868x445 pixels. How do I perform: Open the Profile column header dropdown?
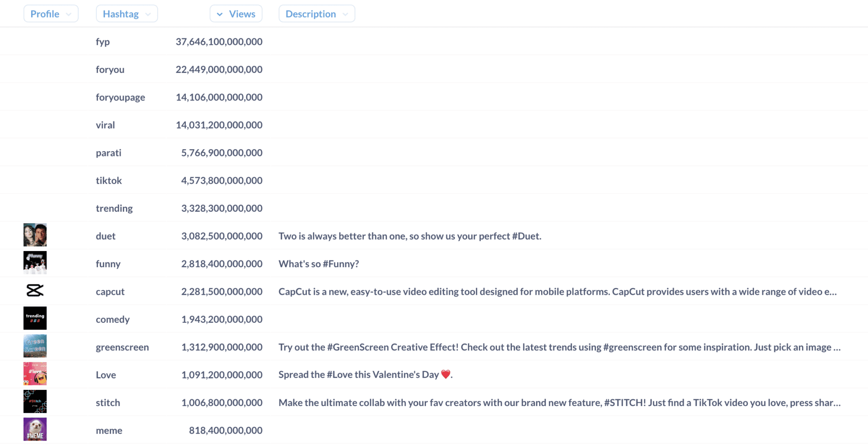(x=51, y=14)
